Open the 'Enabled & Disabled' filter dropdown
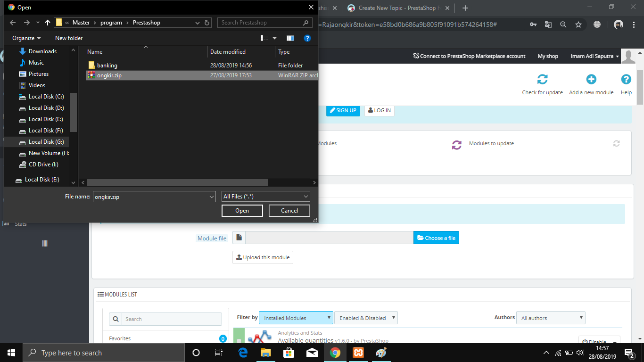 [366, 318]
